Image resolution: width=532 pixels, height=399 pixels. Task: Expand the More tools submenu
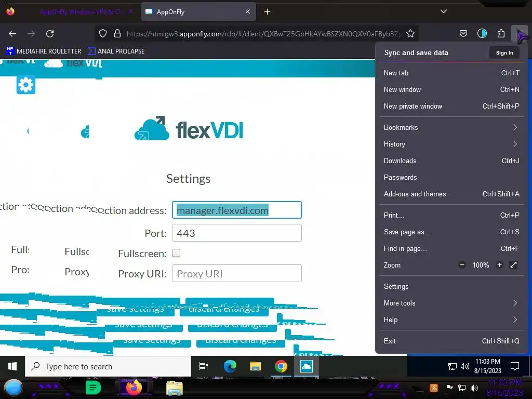[451, 303]
